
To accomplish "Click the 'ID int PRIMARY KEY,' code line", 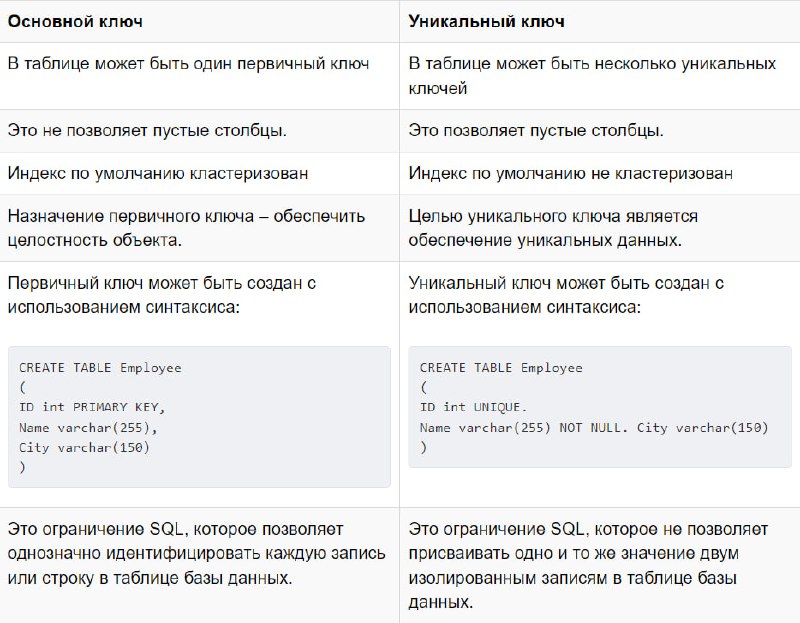I will pyautogui.click(x=92, y=407).
